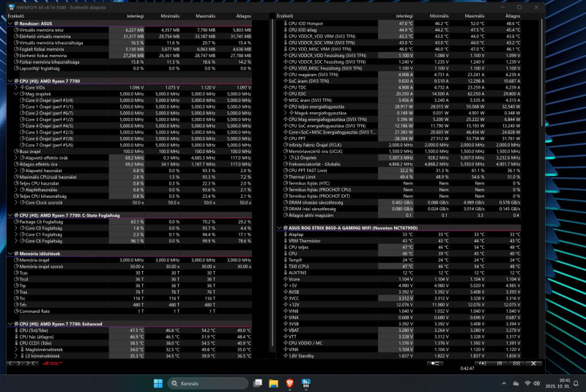This screenshot has height=392, width=586.
Task: Click left panel Átlagos column header
Action: [244, 16]
